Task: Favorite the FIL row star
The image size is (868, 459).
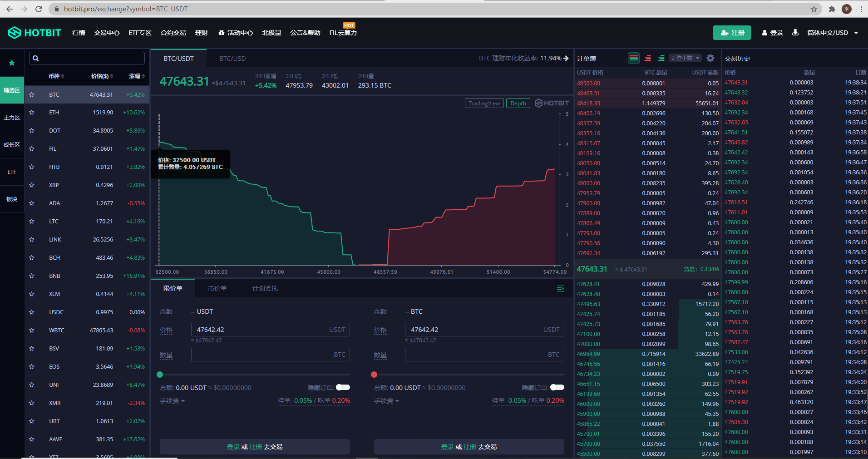Action: pos(32,149)
